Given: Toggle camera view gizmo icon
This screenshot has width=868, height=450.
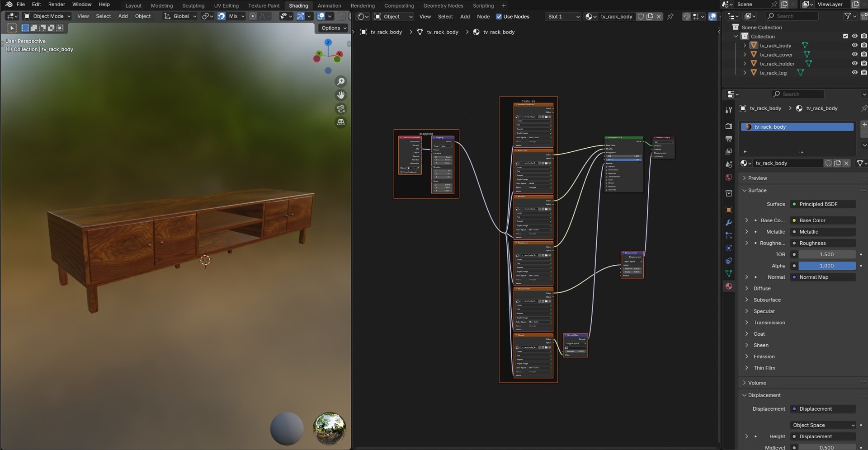Looking at the screenshot, I should point(341,108).
